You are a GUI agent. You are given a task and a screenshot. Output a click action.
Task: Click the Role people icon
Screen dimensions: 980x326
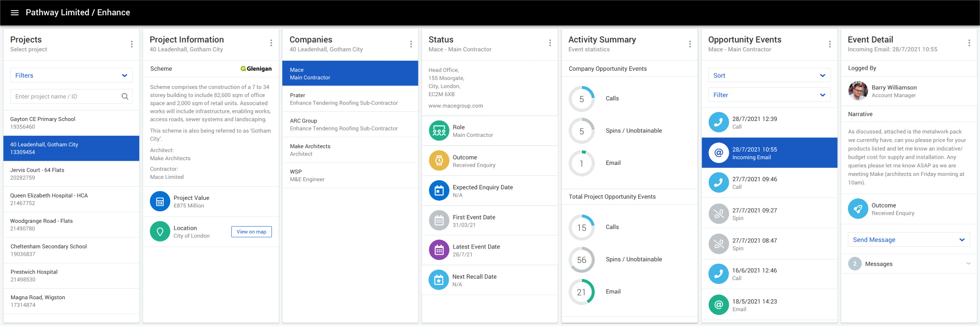click(x=439, y=130)
